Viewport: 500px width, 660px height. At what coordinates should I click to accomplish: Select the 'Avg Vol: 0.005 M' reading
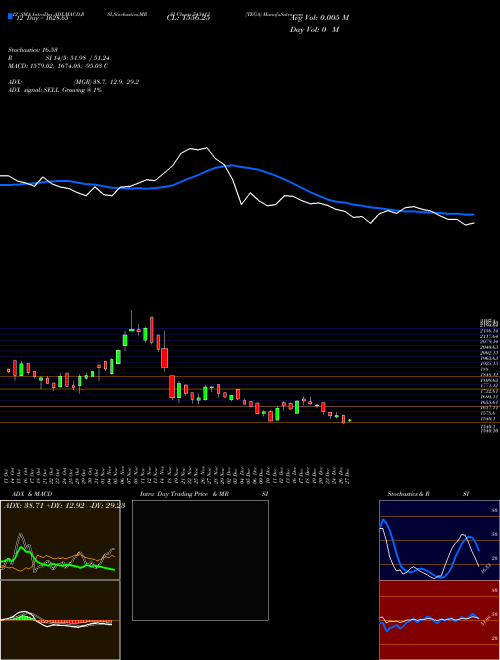[x=319, y=18]
